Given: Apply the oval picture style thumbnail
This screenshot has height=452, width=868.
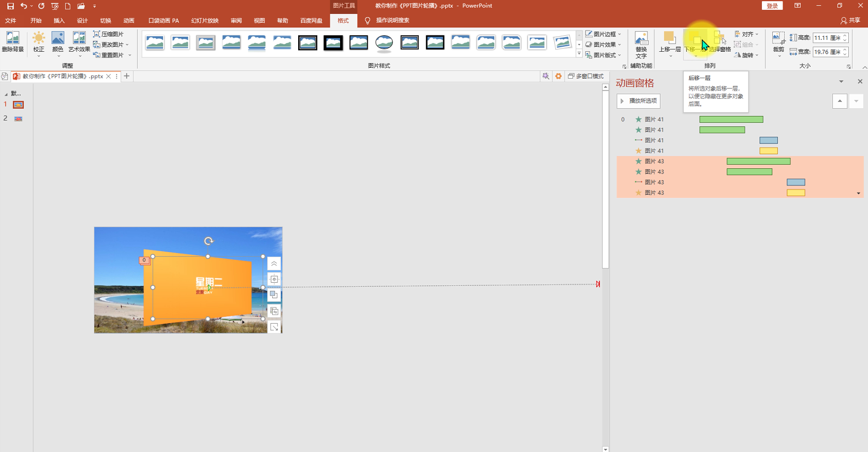Looking at the screenshot, I should point(384,42).
